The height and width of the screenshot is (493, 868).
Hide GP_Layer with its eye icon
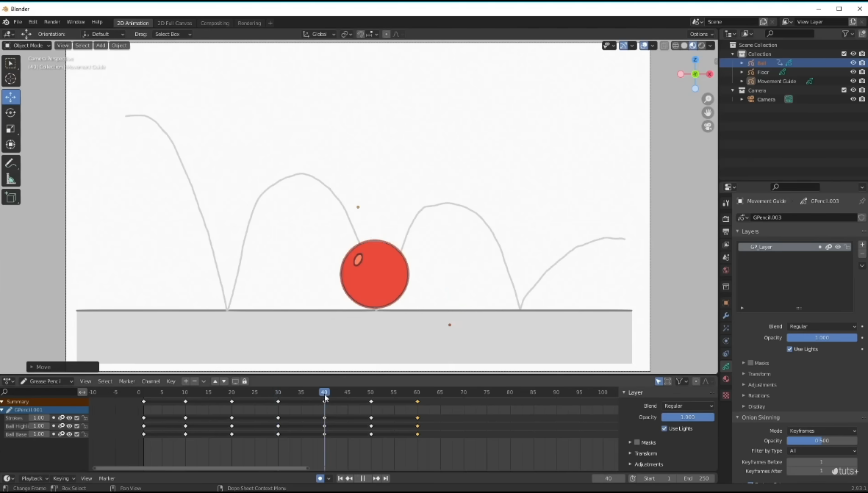(838, 248)
